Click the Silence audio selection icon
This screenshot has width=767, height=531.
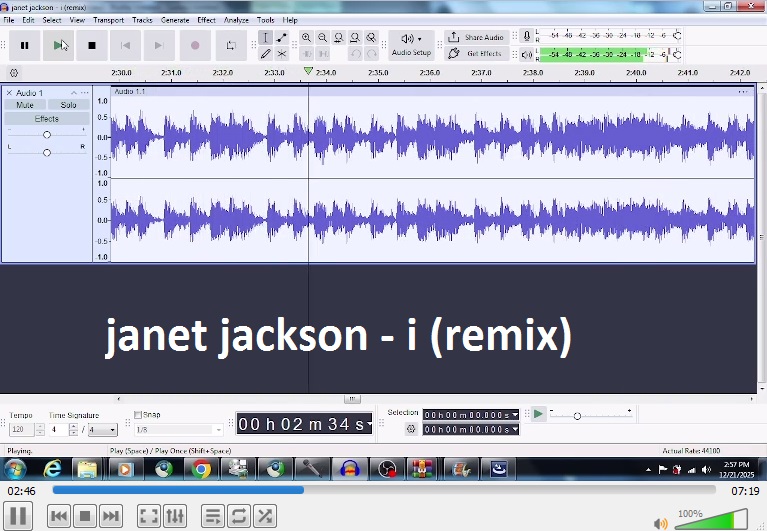coord(323,54)
